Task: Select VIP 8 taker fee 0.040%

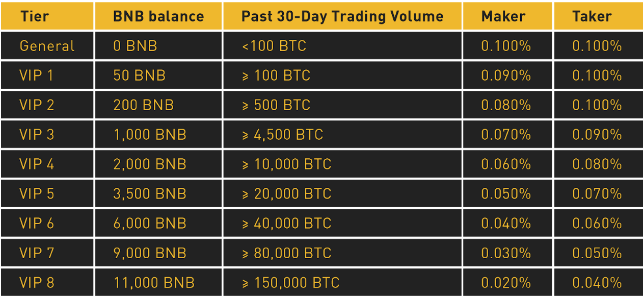Action: [598, 282]
